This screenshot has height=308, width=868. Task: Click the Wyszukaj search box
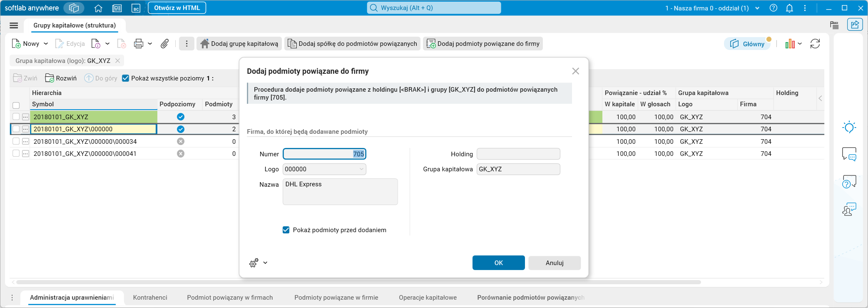coord(434,8)
